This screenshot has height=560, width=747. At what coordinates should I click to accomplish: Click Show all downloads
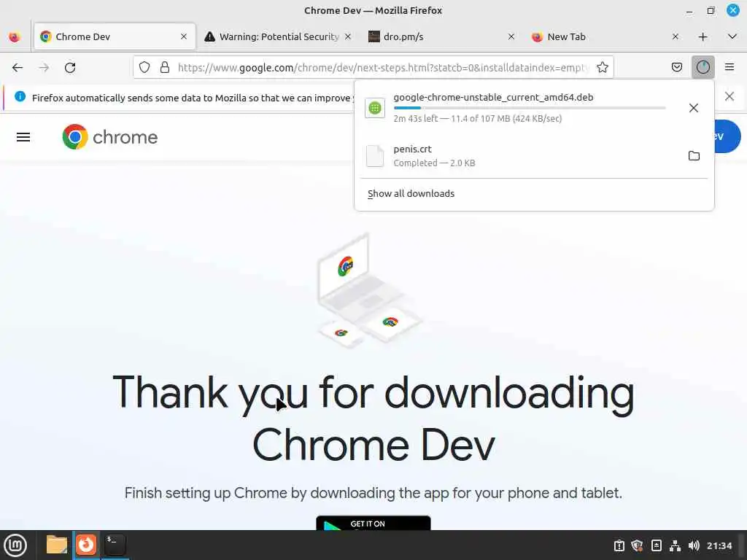[x=411, y=194]
